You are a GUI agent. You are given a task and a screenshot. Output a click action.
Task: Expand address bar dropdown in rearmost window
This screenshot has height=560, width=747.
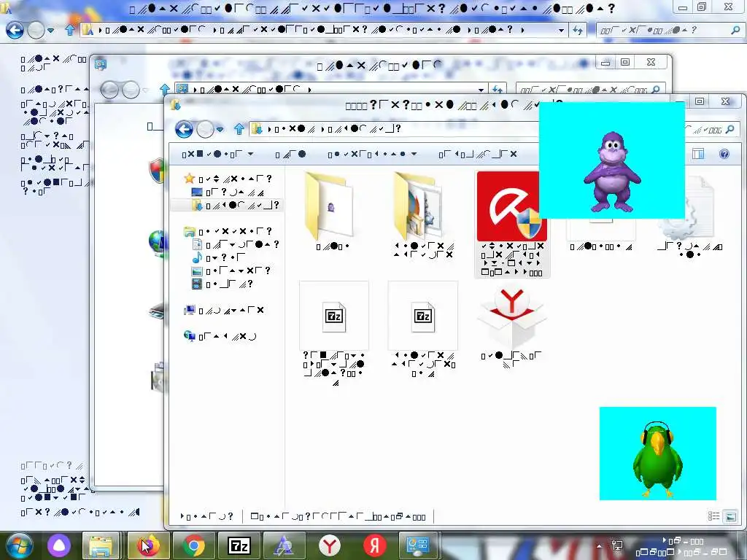pyautogui.click(x=561, y=31)
